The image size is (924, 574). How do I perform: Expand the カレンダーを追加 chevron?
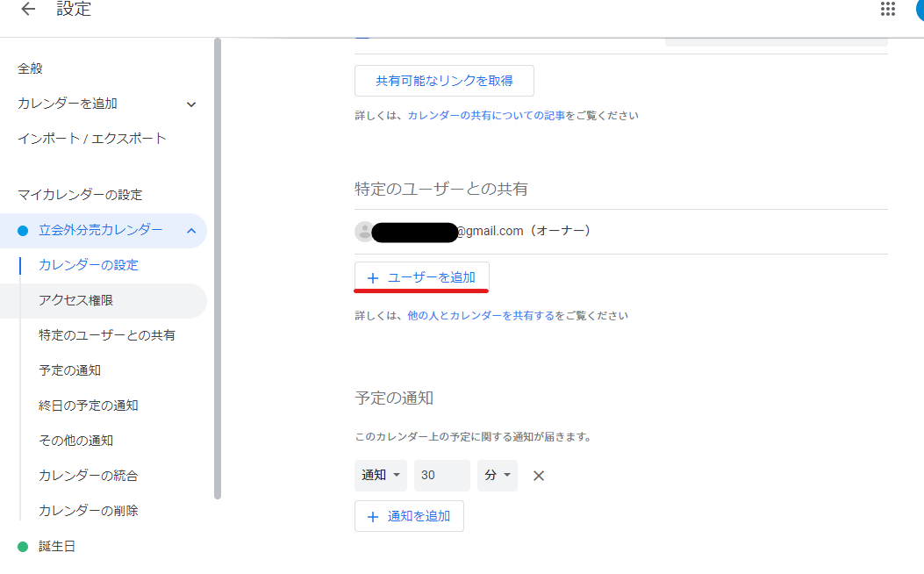click(x=191, y=104)
